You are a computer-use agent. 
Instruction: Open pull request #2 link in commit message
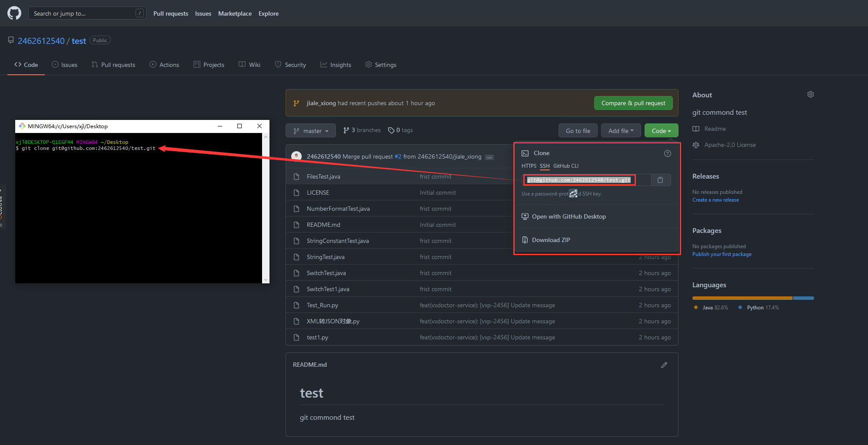coord(398,156)
